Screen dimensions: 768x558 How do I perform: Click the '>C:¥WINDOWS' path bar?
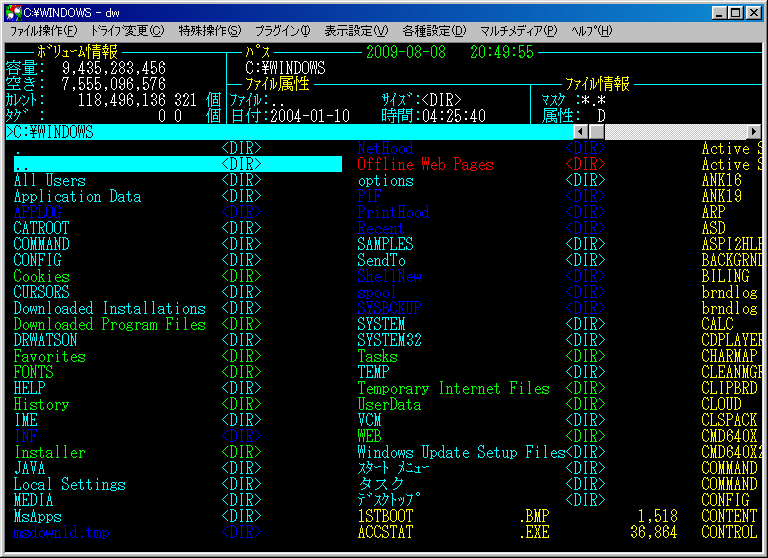(x=289, y=132)
